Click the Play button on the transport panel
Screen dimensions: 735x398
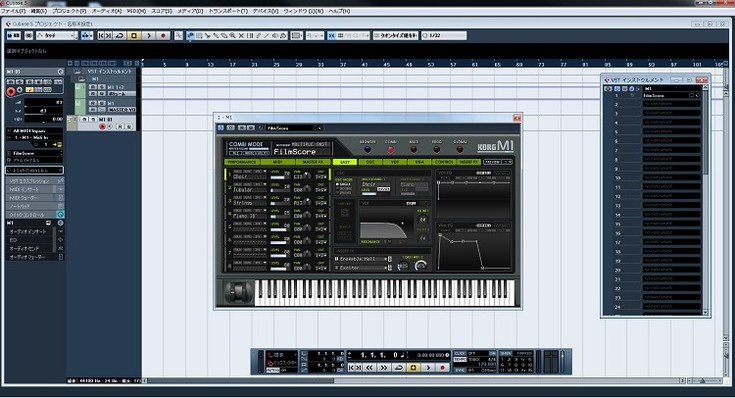pyautogui.click(x=428, y=368)
